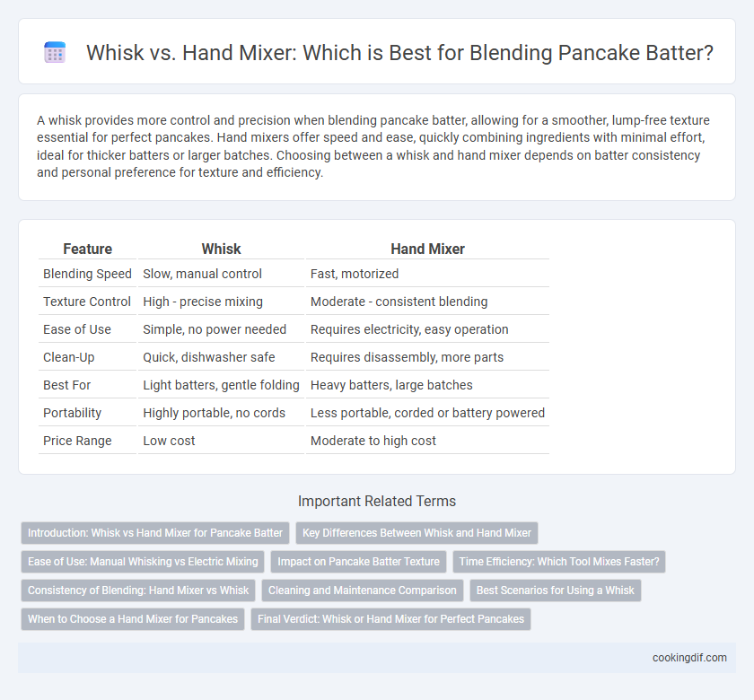This screenshot has height=700, width=754.
Task: Click the Feature column header
Action: 87,249
